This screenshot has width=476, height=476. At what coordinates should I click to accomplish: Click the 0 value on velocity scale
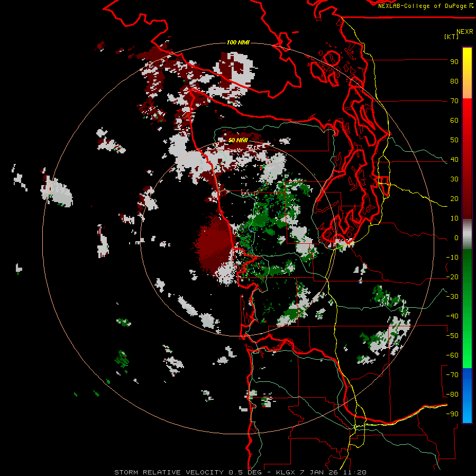click(x=456, y=237)
